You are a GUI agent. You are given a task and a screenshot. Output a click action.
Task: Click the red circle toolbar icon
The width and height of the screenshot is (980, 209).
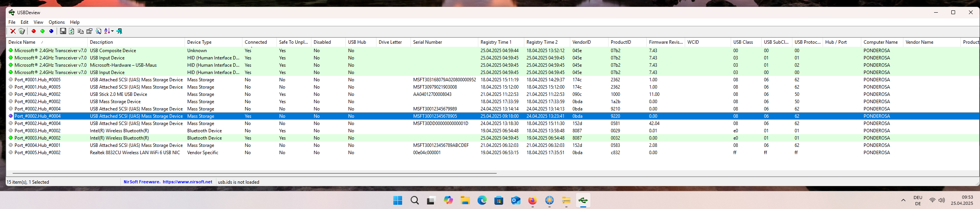[x=34, y=31]
